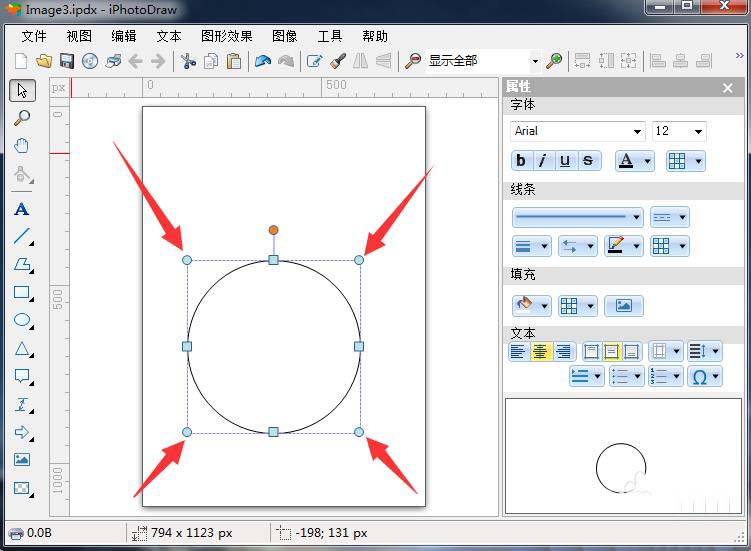Click the picture fill icon
Image resolution: width=751 pixels, height=551 pixels.
pyautogui.click(x=624, y=306)
